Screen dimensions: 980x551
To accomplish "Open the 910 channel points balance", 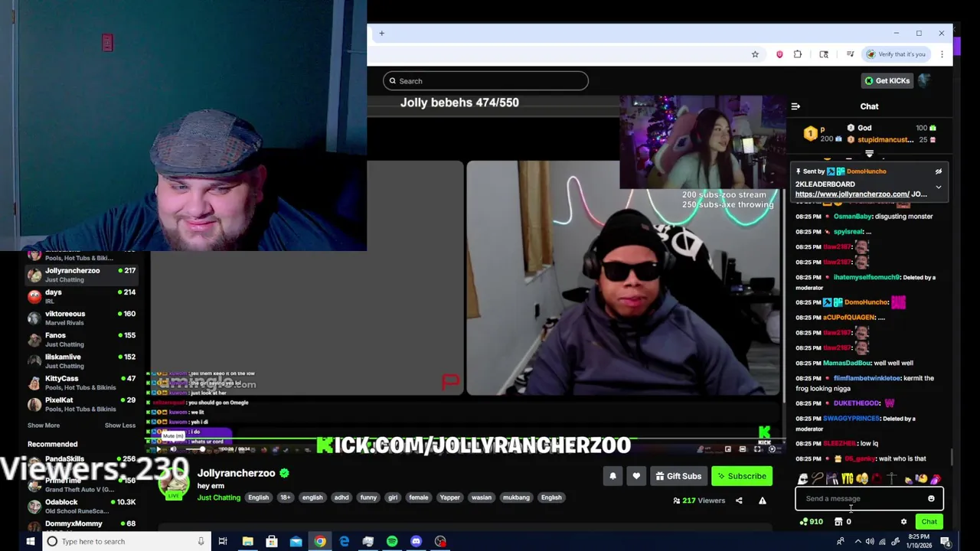I will coord(812,522).
